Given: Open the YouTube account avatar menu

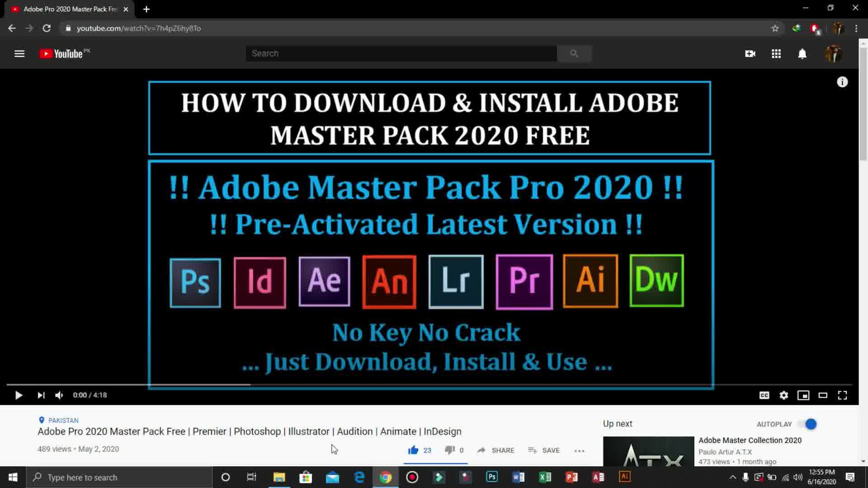Looking at the screenshot, I should point(833,54).
